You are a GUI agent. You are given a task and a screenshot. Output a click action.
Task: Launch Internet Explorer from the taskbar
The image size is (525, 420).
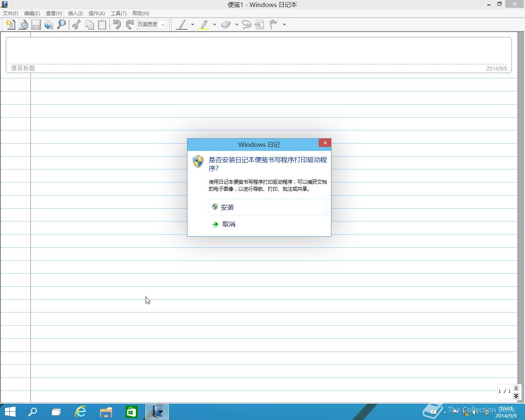point(81,412)
